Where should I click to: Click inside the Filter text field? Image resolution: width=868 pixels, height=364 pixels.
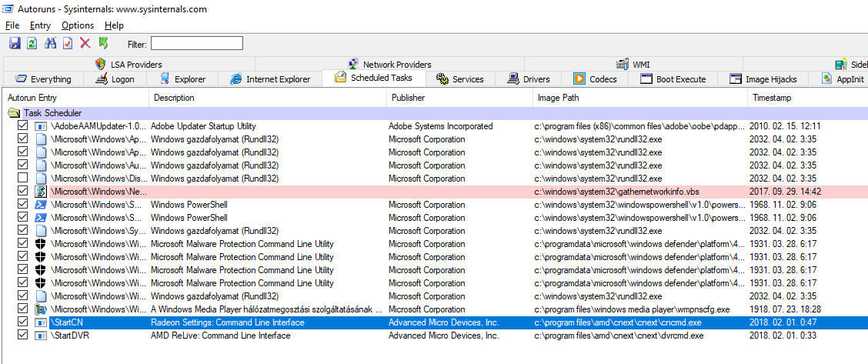coord(196,44)
